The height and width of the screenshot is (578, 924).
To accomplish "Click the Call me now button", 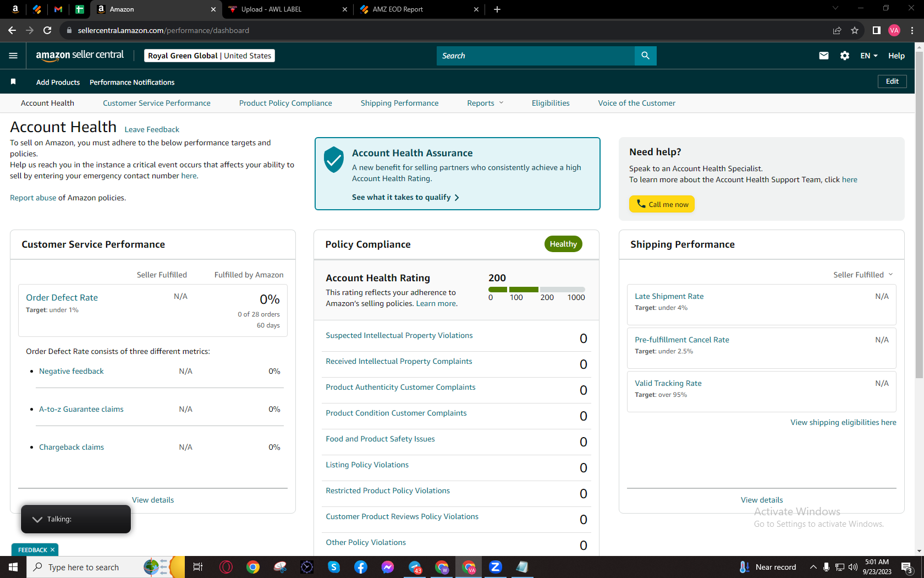I will coord(662,204).
